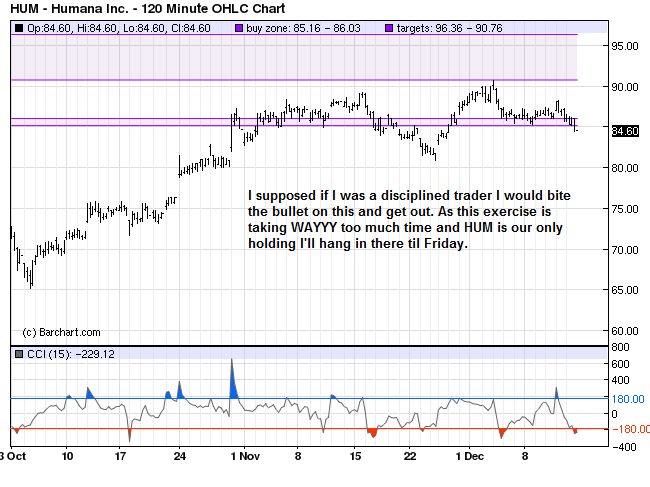650x487 pixels.
Task: Click the annotation line 'holding I'll hang in there til Friday.'
Action: tap(358, 243)
